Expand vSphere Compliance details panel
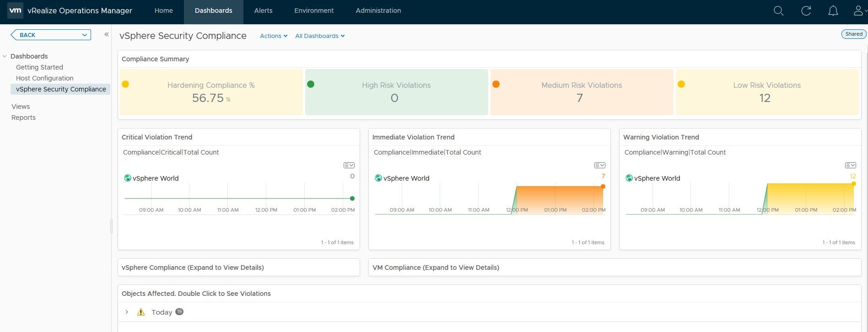The height and width of the screenshot is (332, 868). coord(239,268)
